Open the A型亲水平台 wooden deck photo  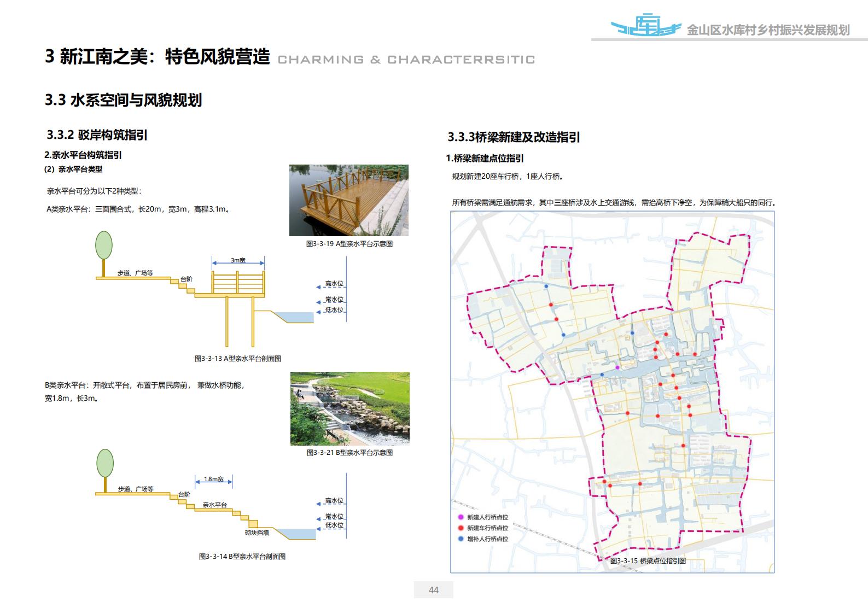pos(349,200)
